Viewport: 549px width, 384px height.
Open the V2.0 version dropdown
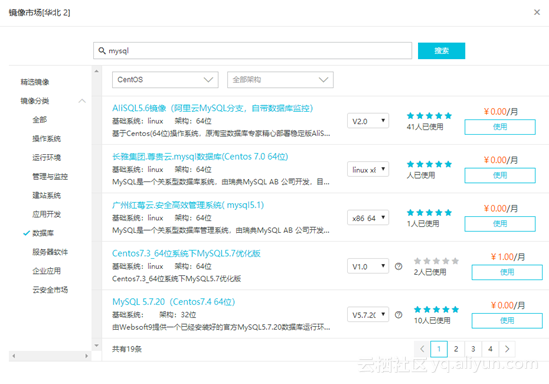point(368,121)
